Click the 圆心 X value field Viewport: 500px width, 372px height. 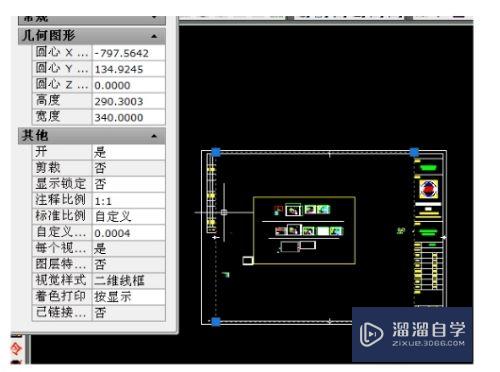point(129,53)
